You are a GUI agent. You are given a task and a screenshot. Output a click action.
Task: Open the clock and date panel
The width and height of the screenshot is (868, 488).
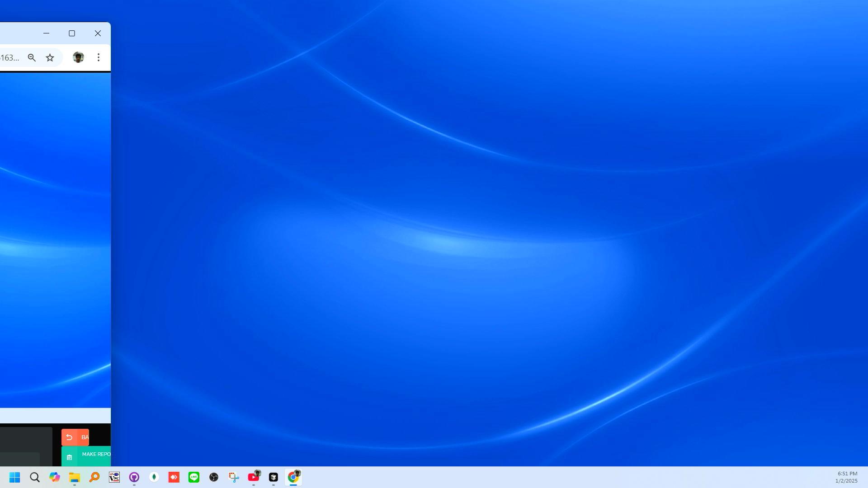pyautogui.click(x=847, y=477)
